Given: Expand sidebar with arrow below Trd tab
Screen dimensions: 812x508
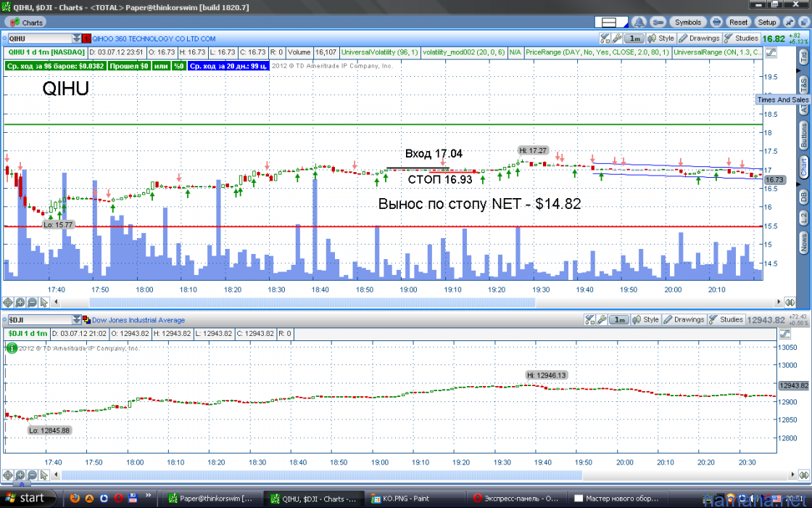Looking at the screenshot, I should coord(797,70).
